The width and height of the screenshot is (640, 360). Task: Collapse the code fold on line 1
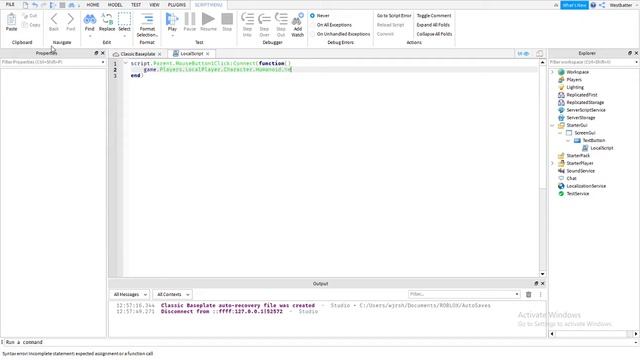tap(125, 63)
